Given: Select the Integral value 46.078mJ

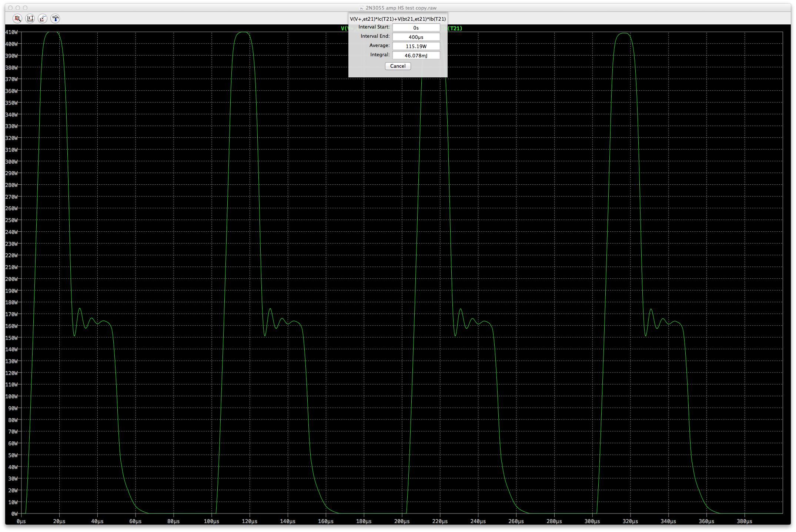Looking at the screenshot, I should [x=416, y=56].
